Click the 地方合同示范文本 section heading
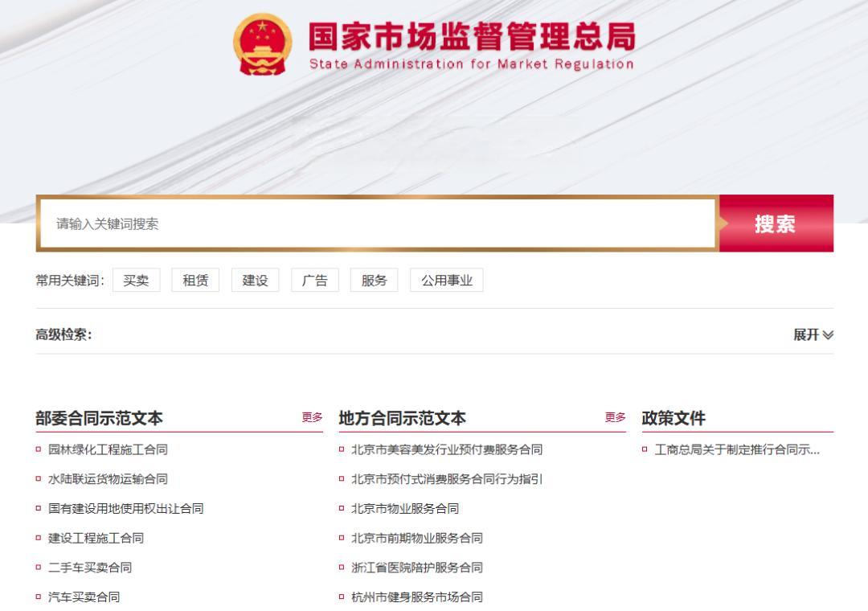This screenshot has width=868, height=611. [x=403, y=418]
